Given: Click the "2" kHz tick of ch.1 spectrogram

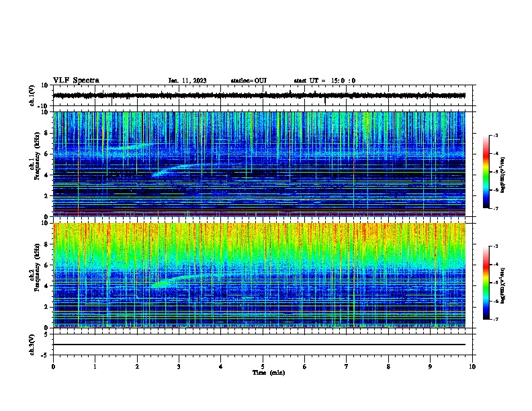Looking at the screenshot, I should (x=46, y=196).
